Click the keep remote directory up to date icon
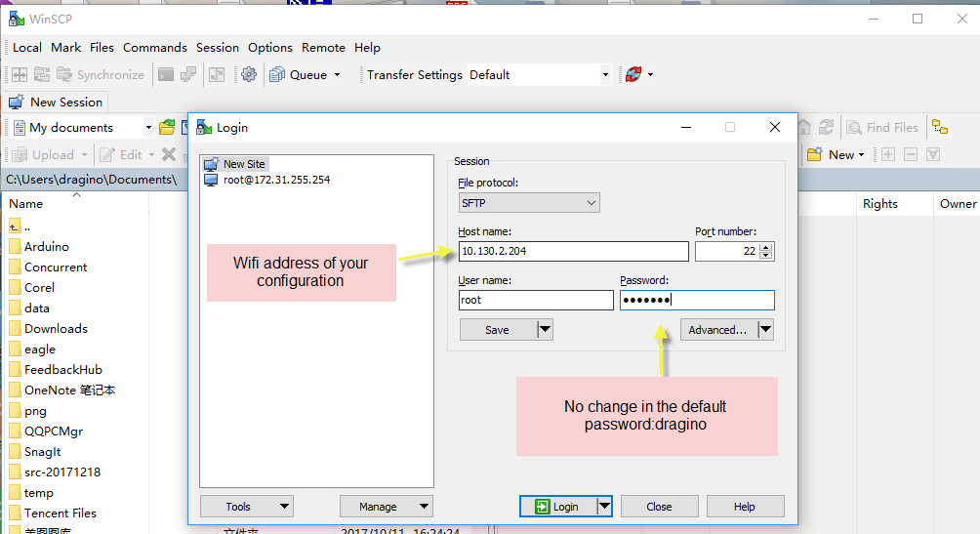Image resolution: width=980 pixels, height=534 pixels. pyautogui.click(x=217, y=75)
